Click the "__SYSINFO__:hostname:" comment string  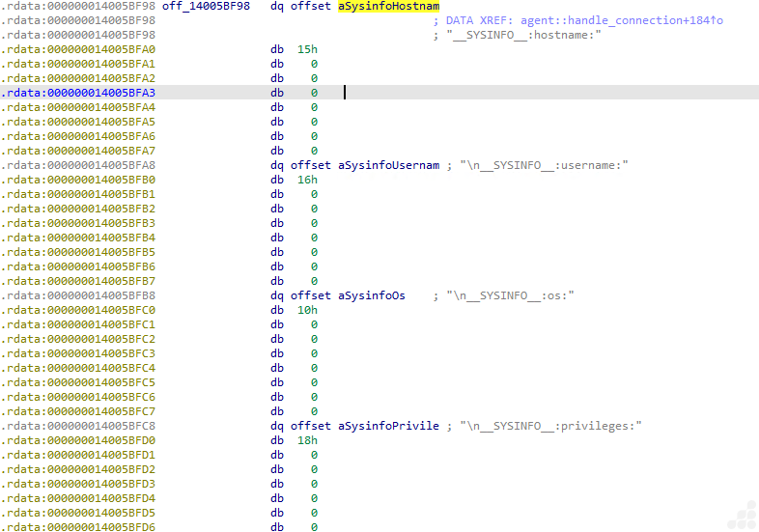(522, 35)
